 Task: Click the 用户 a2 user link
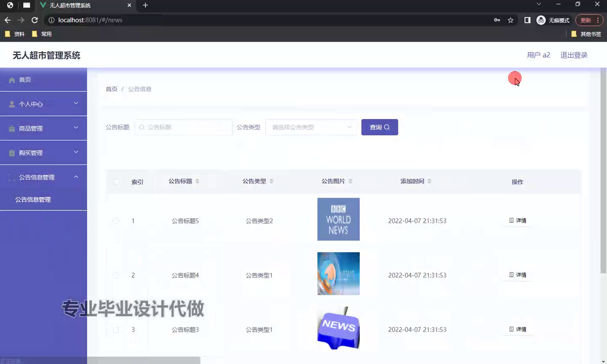538,55
